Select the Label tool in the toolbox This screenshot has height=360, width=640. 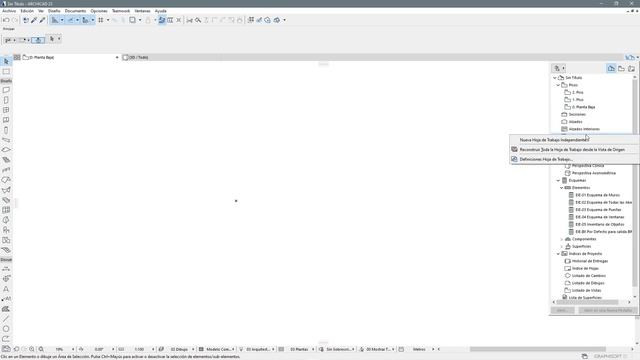tap(6, 299)
